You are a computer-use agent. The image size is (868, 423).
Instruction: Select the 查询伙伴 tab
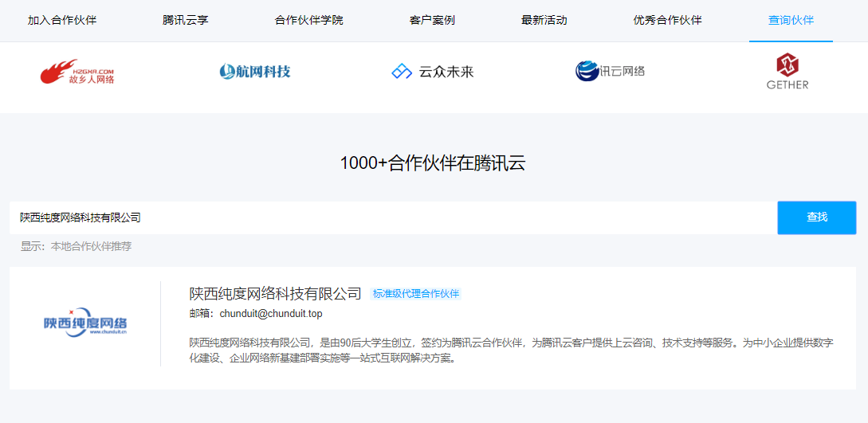tap(791, 21)
